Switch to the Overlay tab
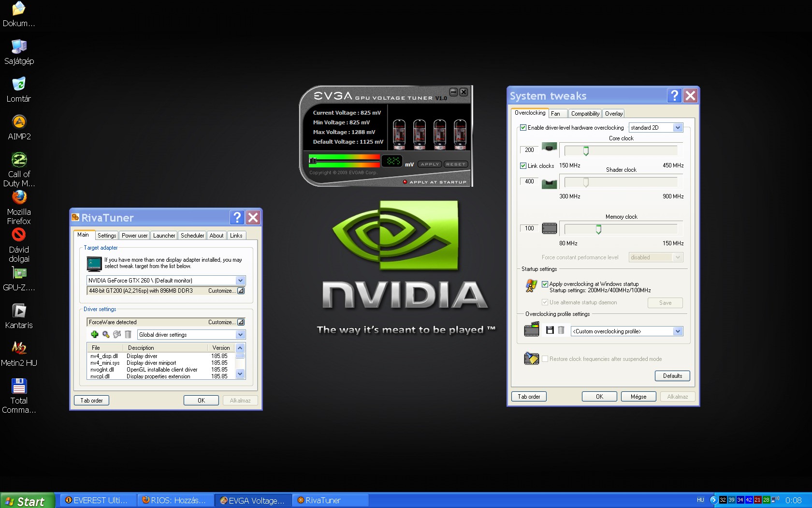812x508 pixels. click(x=614, y=114)
